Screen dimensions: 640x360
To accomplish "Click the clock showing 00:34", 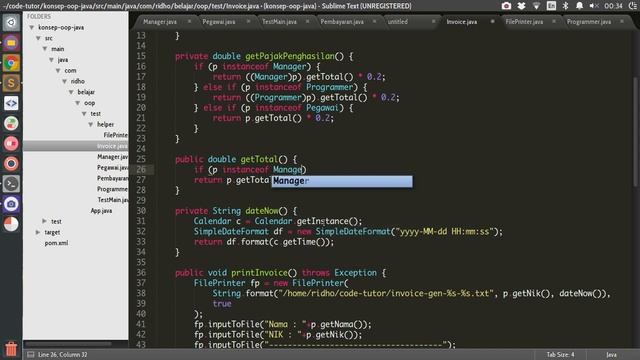I will (x=613, y=6).
